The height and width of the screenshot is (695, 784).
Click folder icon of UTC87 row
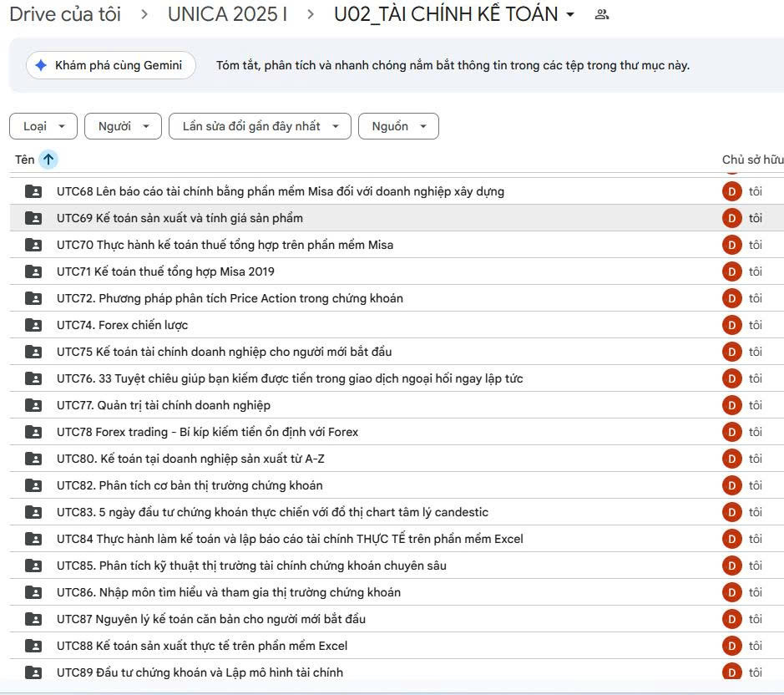[33, 620]
